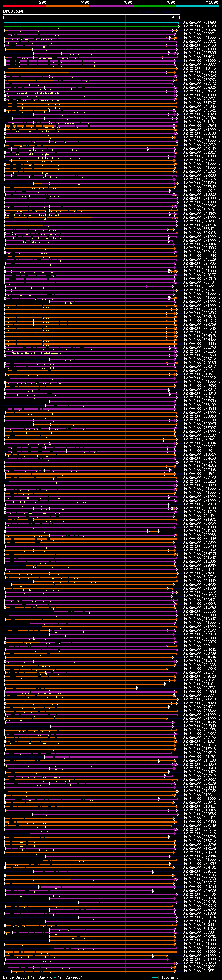
Task: Click hit label UniRef100_Q2F895
Action: coord(199,53)
